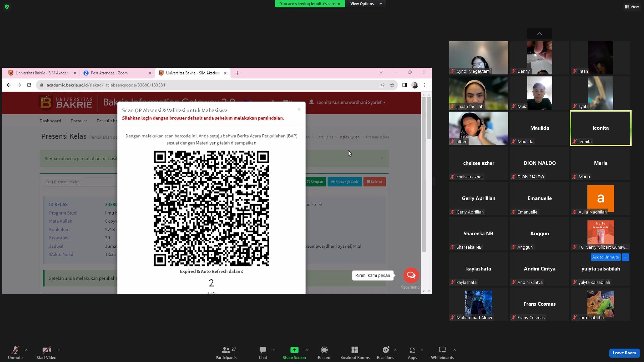Click the QR code image
This screenshot has width=644, height=362.
pyautogui.click(x=211, y=208)
